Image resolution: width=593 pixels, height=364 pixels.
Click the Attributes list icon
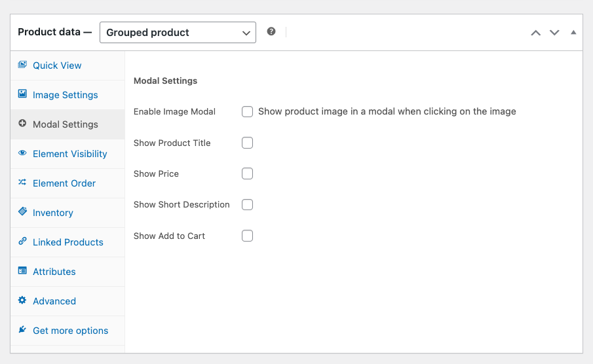(x=22, y=271)
